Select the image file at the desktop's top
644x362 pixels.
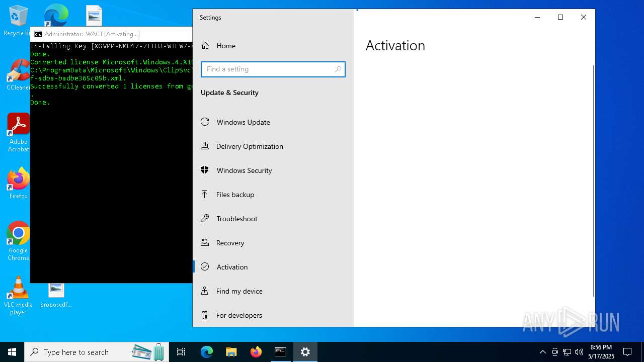[94, 16]
